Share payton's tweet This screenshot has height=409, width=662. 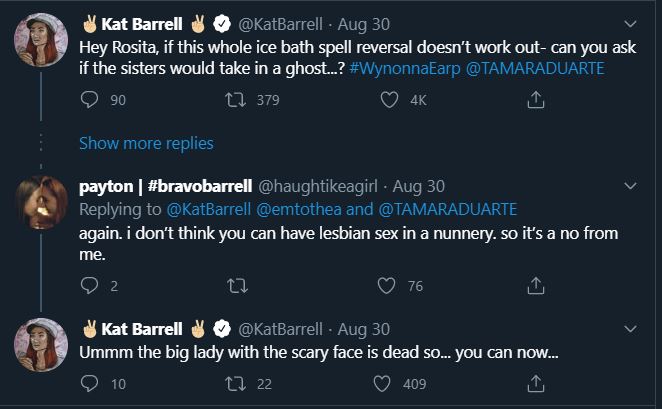tap(536, 286)
